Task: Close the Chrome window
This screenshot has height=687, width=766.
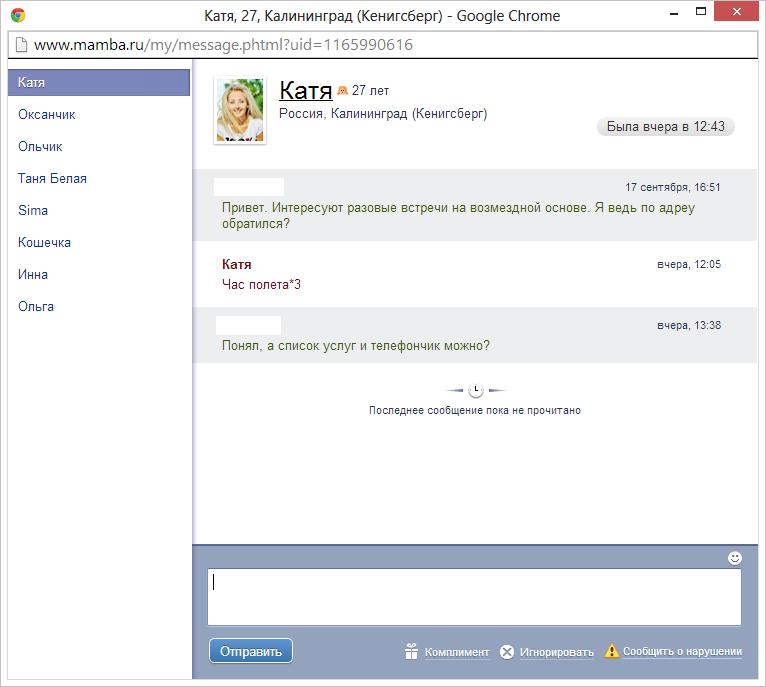Action: pyautogui.click(x=736, y=12)
